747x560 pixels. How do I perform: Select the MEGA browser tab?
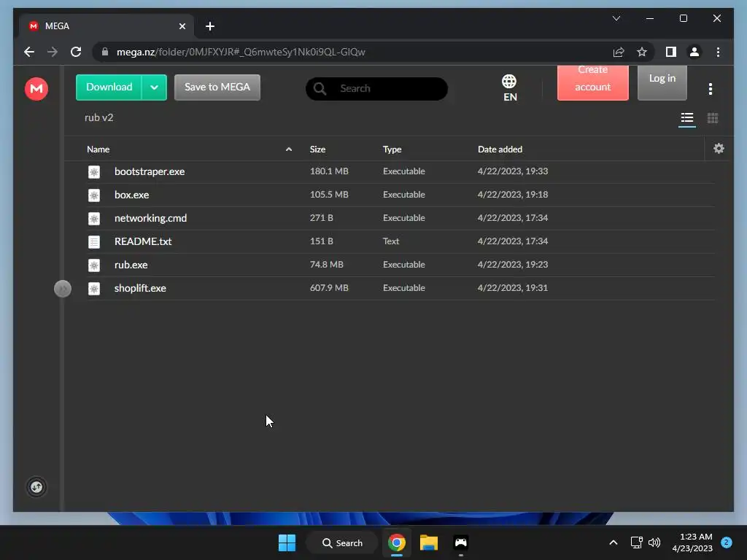pyautogui.click(x=106, y=26)
